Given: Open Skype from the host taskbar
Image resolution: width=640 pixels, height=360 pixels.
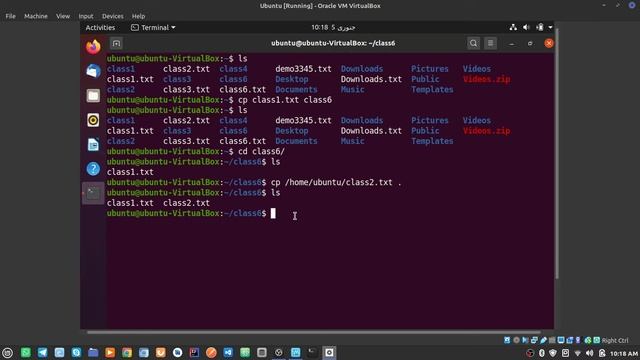Looking at the screenshot, I should tap(76, 353).
